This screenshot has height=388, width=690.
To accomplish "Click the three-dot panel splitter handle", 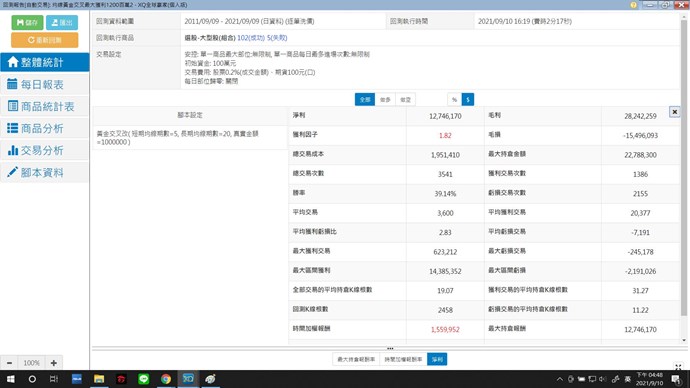I will tap(390, 348).
